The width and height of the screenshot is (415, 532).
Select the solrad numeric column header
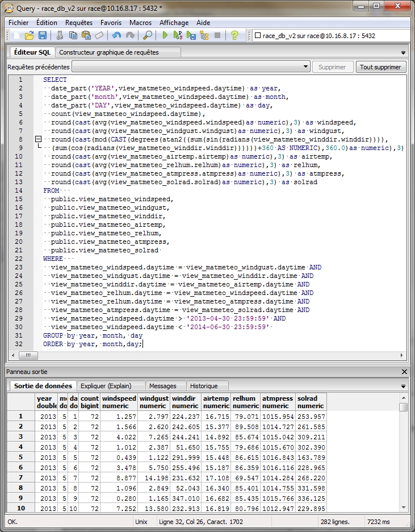pyautogui.click(x=311, y=402)
